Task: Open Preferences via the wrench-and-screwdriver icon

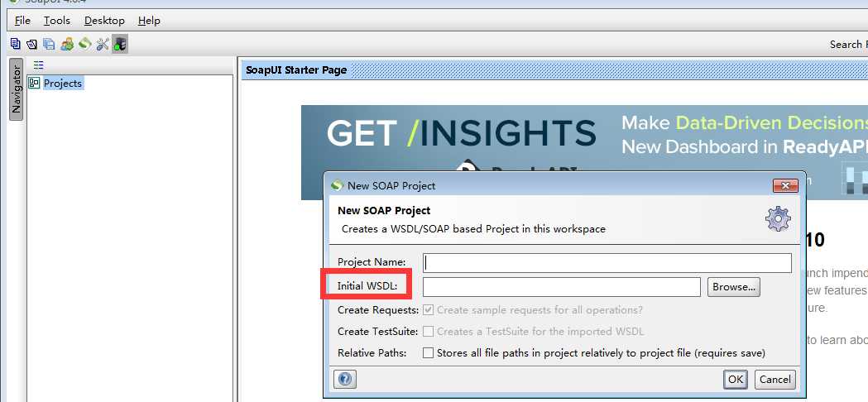Action: [x=103, y=45]
